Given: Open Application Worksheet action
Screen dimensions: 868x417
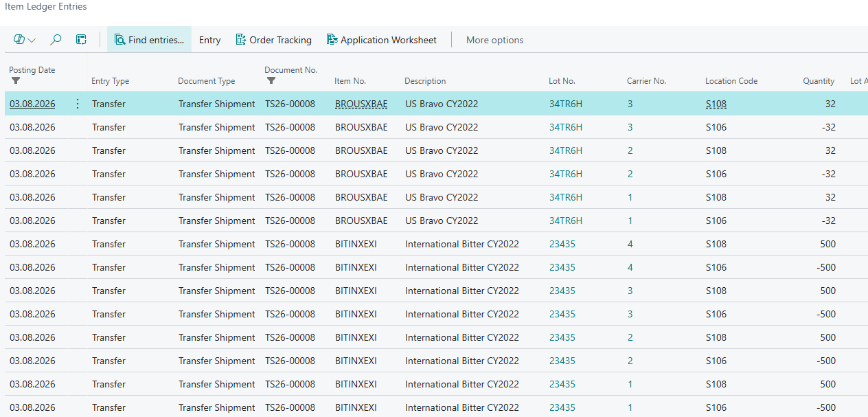Looking at the screenshot, I should [x=382, y=40].
